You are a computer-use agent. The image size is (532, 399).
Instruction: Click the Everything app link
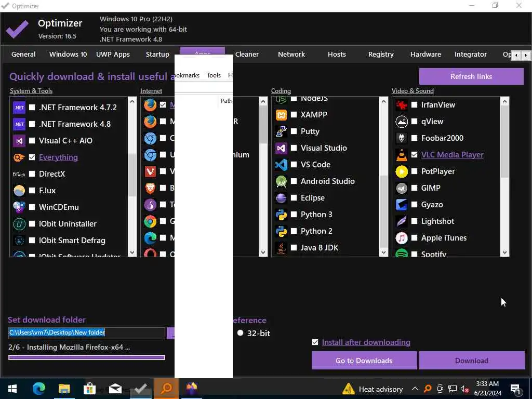click(x=58, y=157)
